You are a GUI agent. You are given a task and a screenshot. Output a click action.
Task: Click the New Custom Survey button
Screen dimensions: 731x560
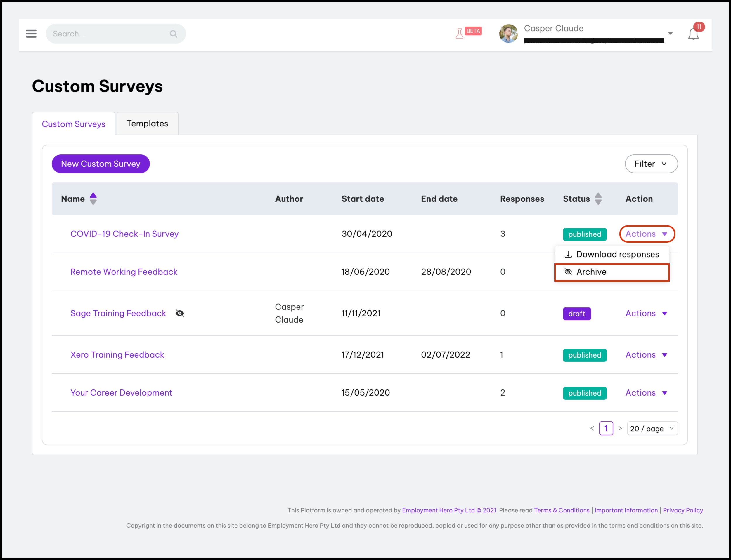click(101, 164)
